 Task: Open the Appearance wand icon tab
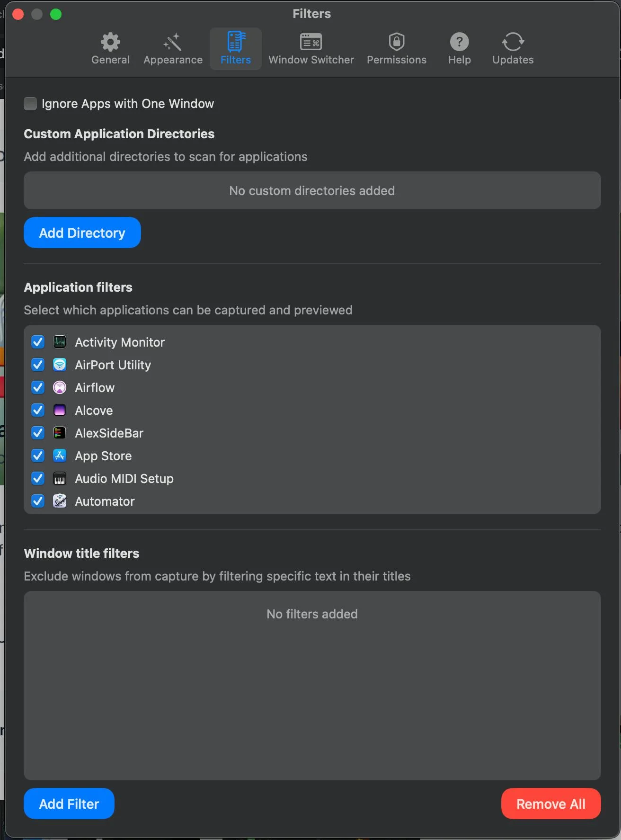tap(173, 49)
